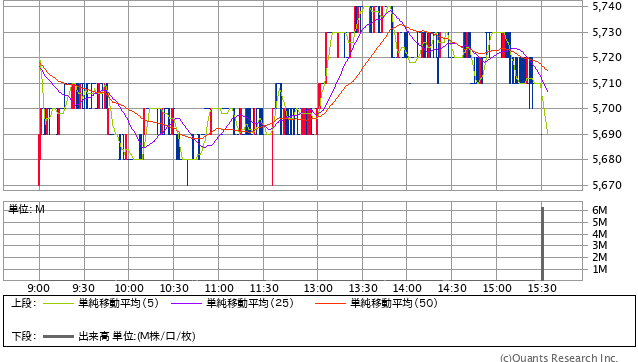Screen dimensions: 638x362
Task: Click the 2M volume axis label
Action: point(600,257)
